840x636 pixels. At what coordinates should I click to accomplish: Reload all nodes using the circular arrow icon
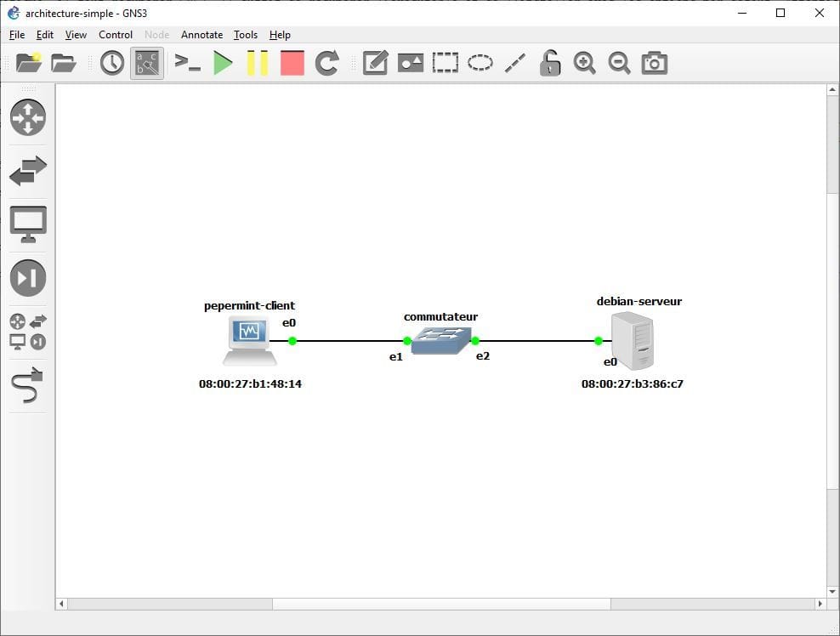click(x=326, y=62)
